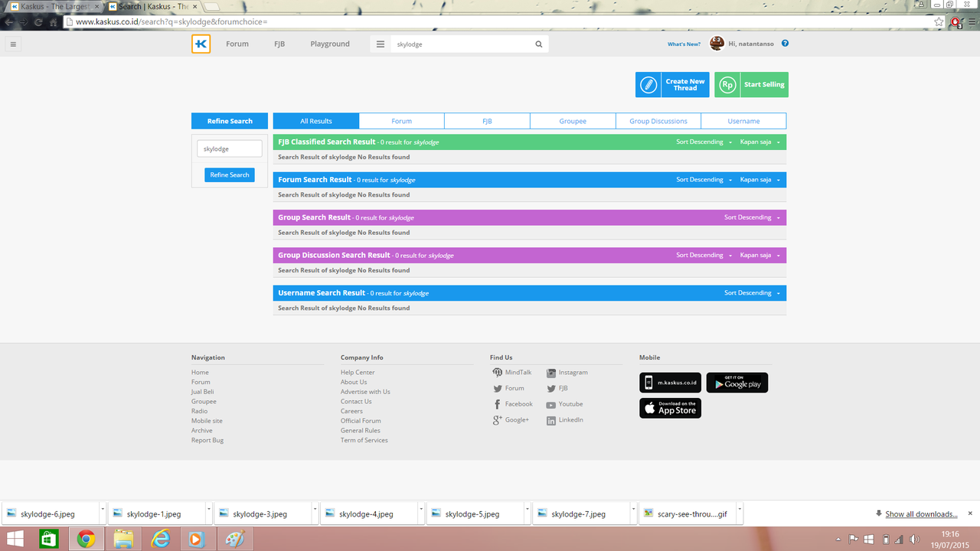
Task: Click the Create New Thread pencil icon
Action: [648, 85]
